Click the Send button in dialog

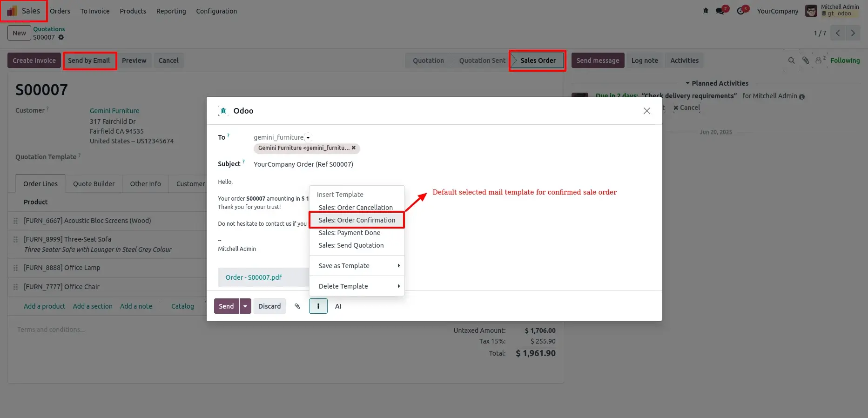pos(227,306)
